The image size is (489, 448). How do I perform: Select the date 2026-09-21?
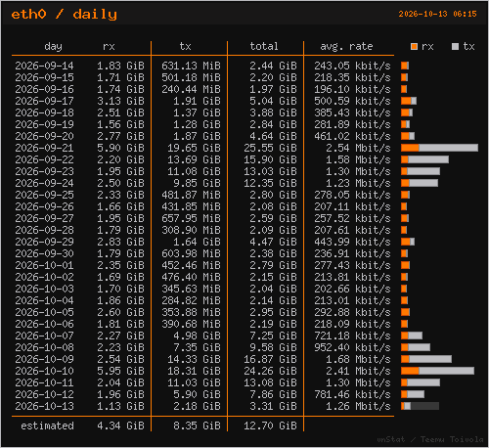(44, 148)
